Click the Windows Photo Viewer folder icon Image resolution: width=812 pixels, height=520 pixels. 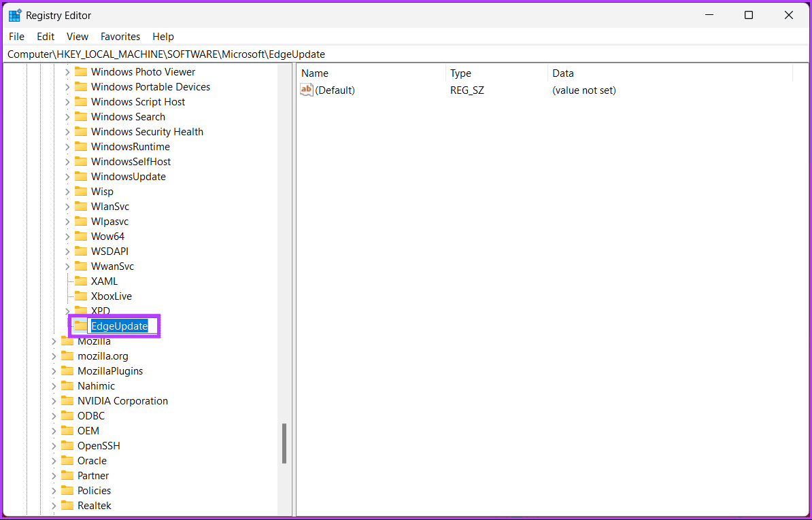tap(81, 72)
